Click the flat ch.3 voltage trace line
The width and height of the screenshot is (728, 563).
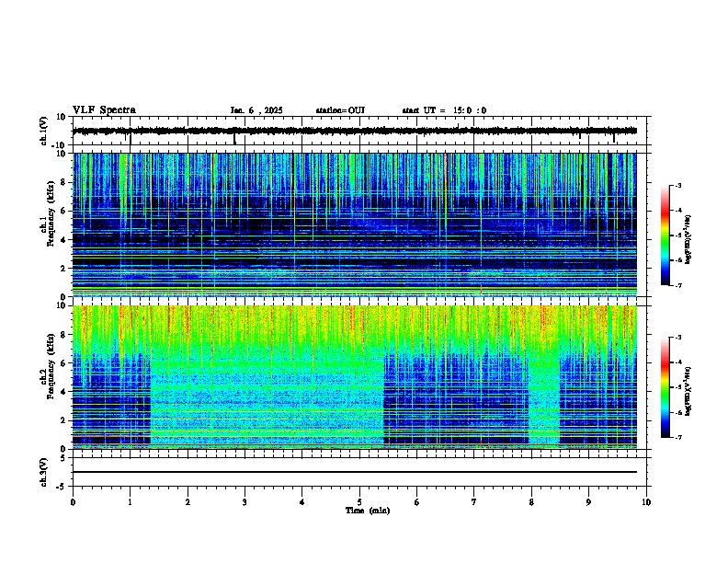(x=355, y=472)
